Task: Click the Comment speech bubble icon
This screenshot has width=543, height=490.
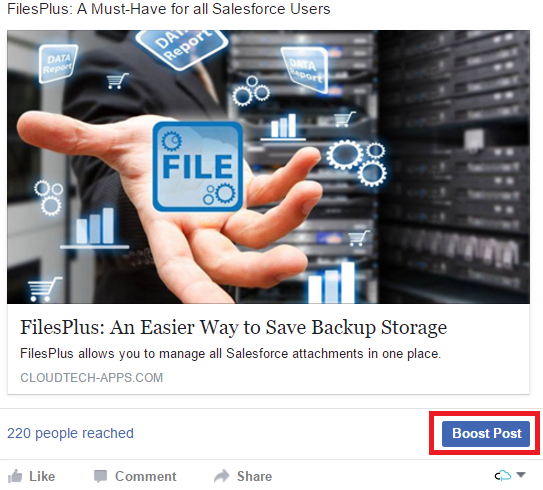Action: click(100, 476)
